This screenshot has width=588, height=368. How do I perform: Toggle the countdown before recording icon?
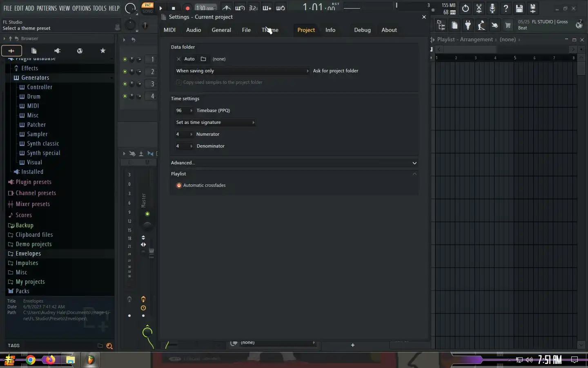coord(253,8)
